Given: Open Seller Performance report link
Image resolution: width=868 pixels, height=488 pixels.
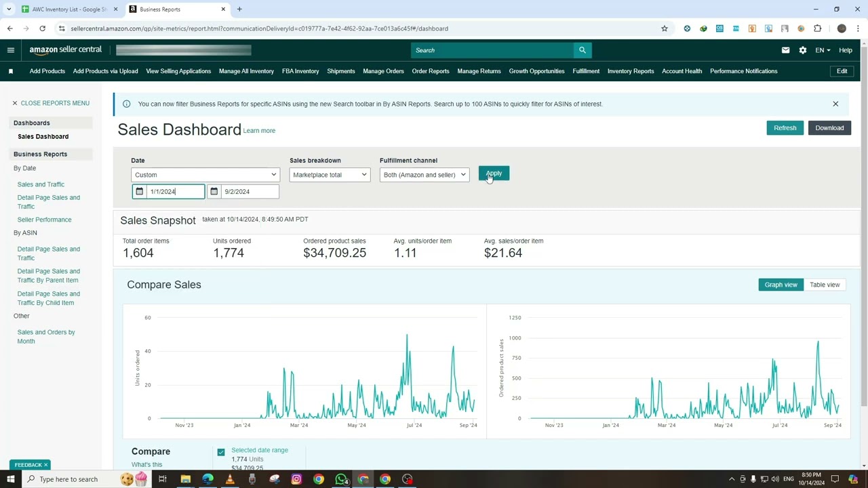Looking at the screenshot, I should (44, 220).
